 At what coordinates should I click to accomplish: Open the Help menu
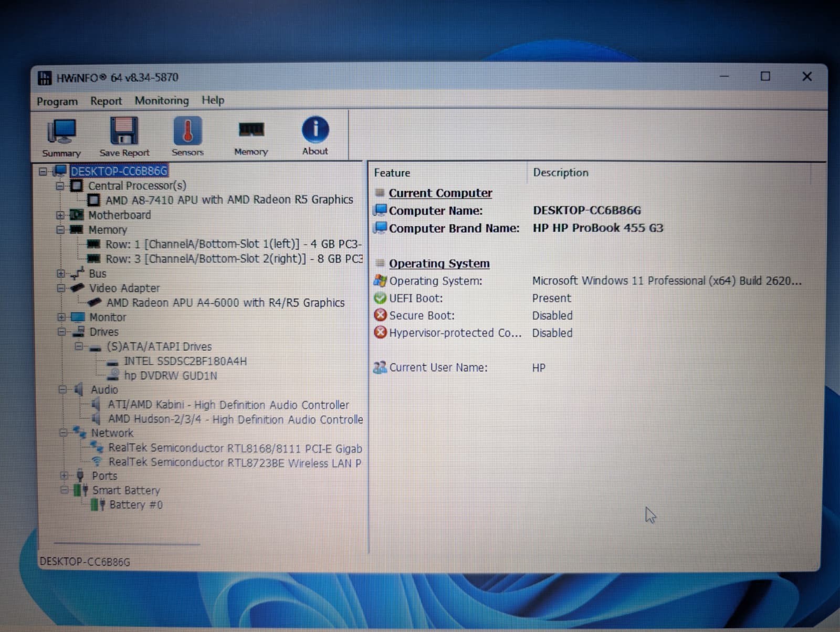click(x=213, y=100)
